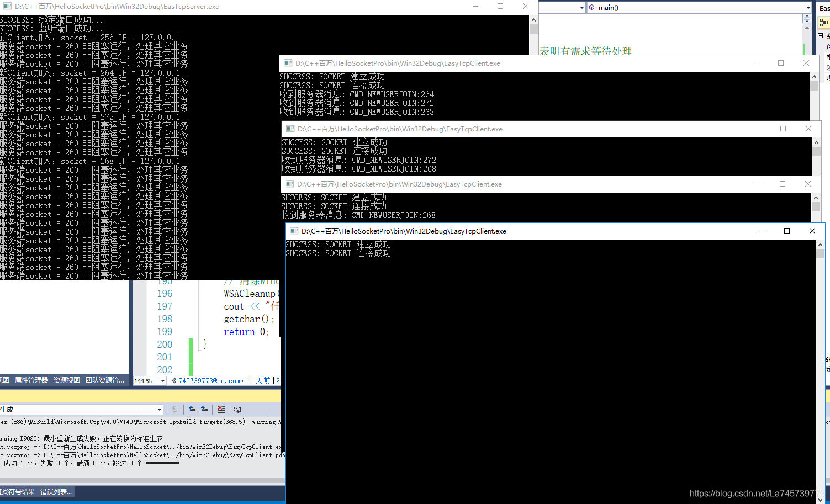The height and width of the screenshot is (504, 830).
Task: Click the 'return 0;' code line
Action: [246, 332]
